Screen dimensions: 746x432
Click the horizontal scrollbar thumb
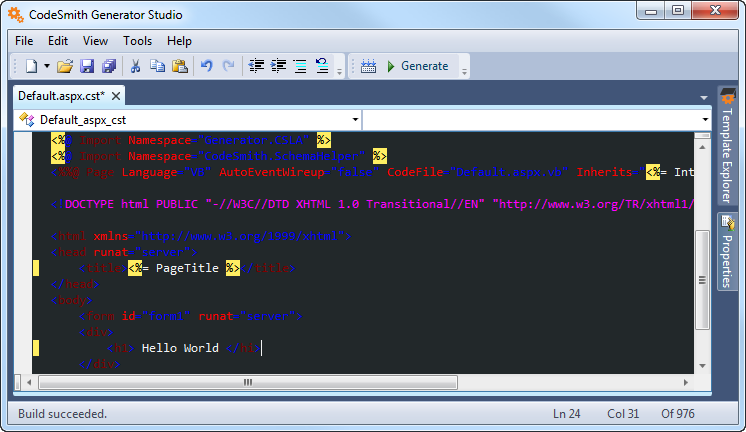248,382
